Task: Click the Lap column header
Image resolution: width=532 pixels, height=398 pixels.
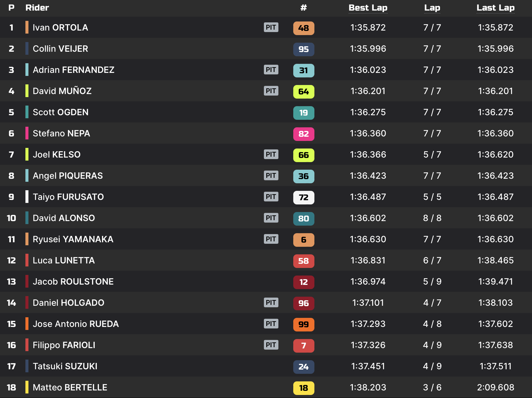Action: (x=432, y=8)
